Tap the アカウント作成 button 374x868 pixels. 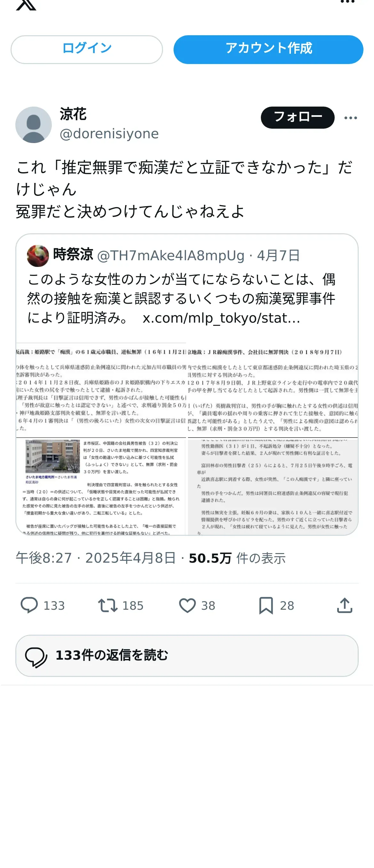coord(268,49)
